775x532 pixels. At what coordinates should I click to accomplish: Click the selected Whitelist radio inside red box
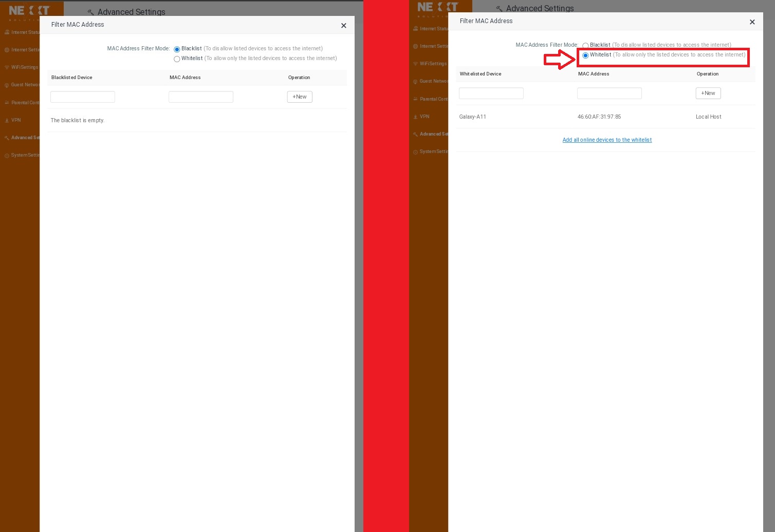[585, 55]
